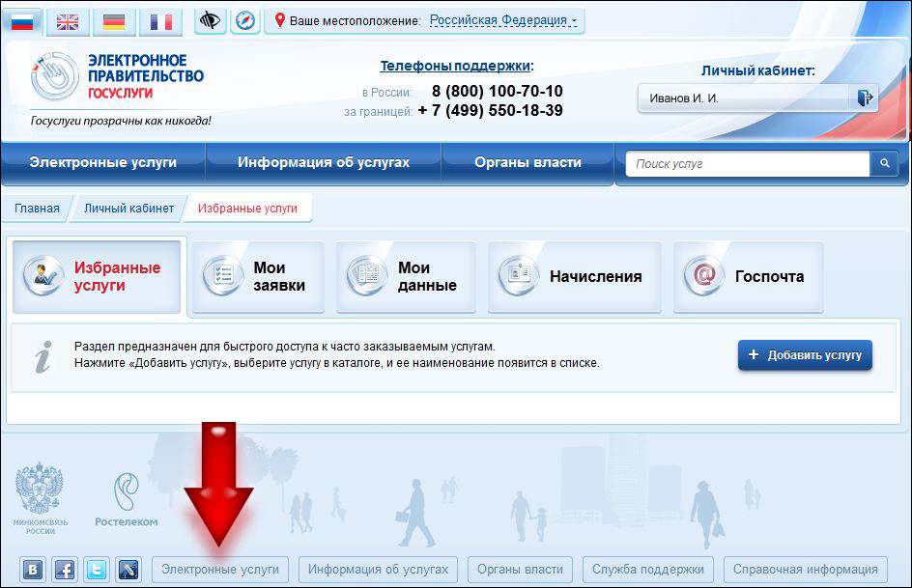Image resolution: width=912 pixels, height=588 pixels.
Task: Switch language using the British flag
Action: (x=69, y=21)
